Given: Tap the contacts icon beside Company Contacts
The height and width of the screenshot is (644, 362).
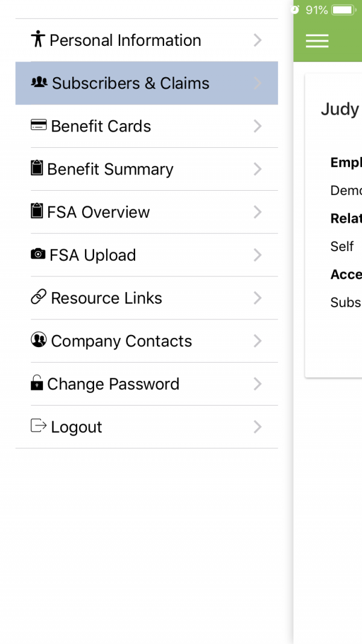Looking at the screenshot, I should click(x=39, y=340).
